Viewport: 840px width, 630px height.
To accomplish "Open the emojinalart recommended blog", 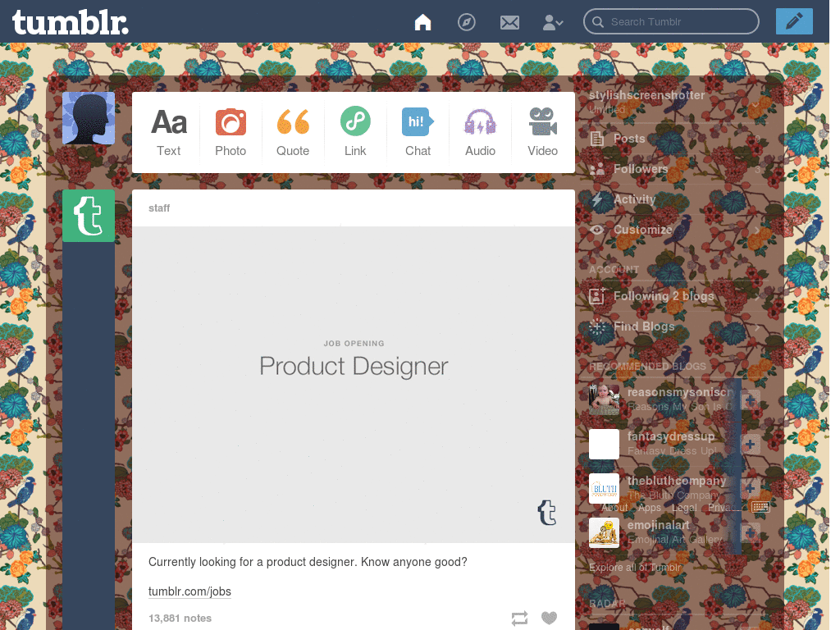I will (x=659, y=526).
